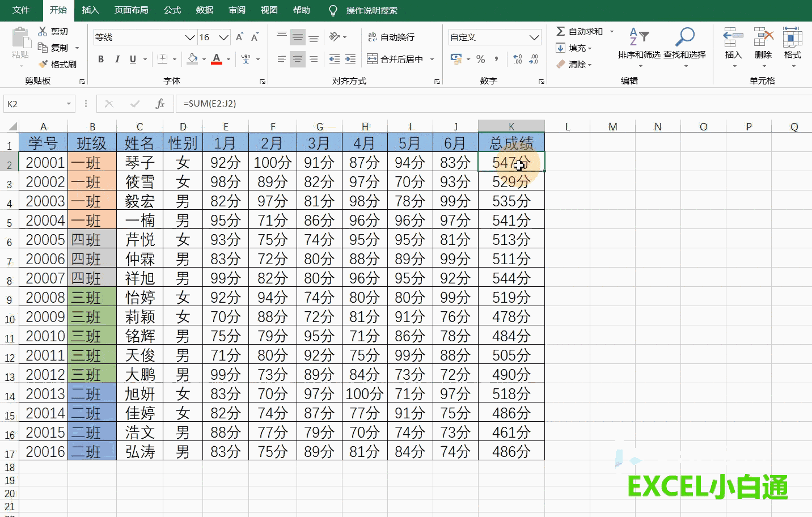812x517 pixels.
Task: Activate the Format Painter brush
Action: (43, 64)
